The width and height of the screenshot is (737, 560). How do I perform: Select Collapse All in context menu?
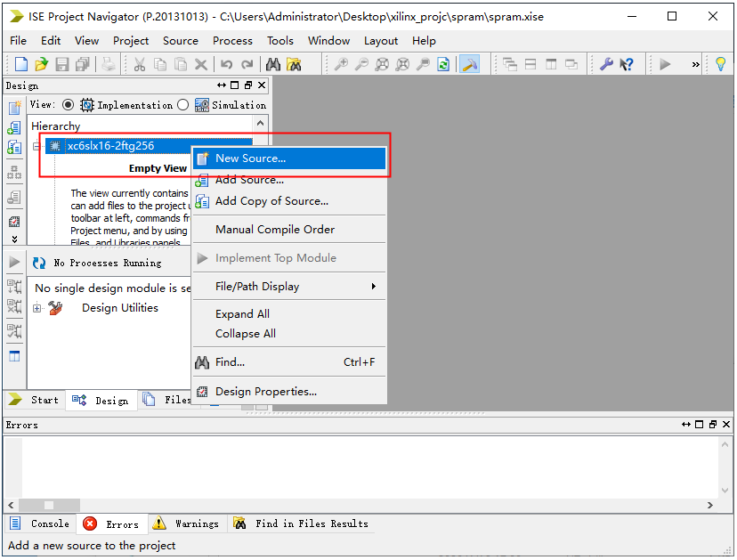pyautogui.click(x=246, y=334)
